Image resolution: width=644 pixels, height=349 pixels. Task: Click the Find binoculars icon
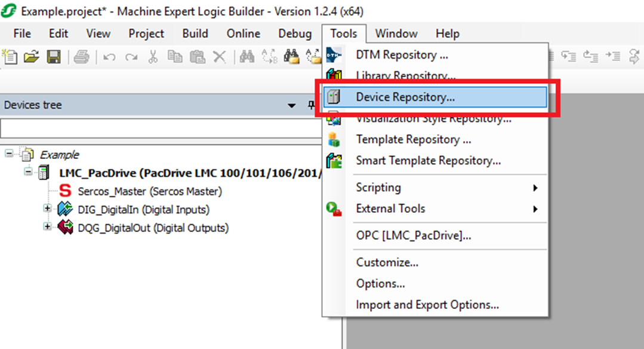pos(246,57)
